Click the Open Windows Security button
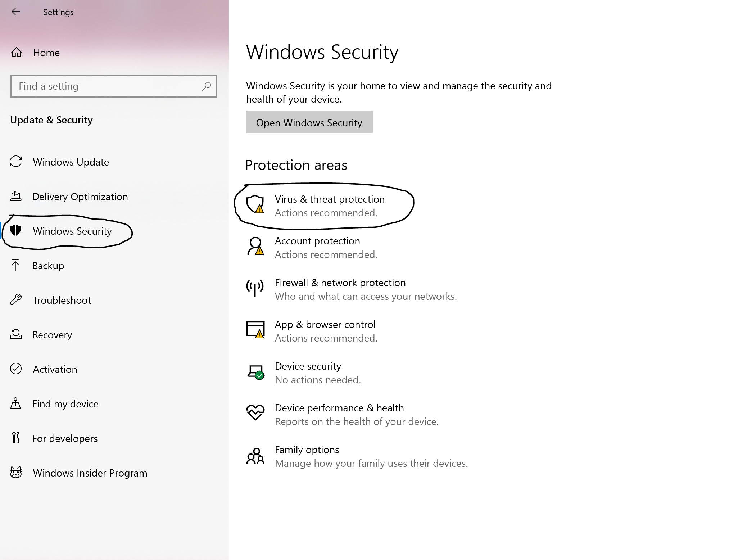 point(309,122)
